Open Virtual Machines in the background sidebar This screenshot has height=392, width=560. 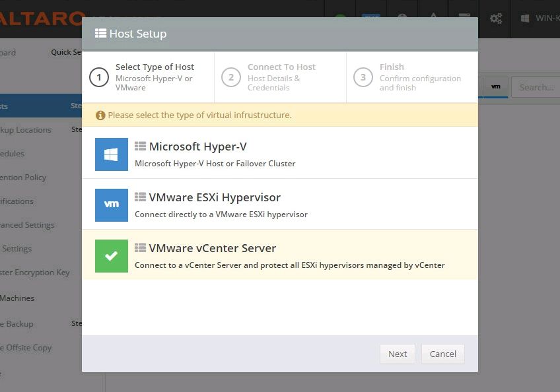[x=17, y=298]
